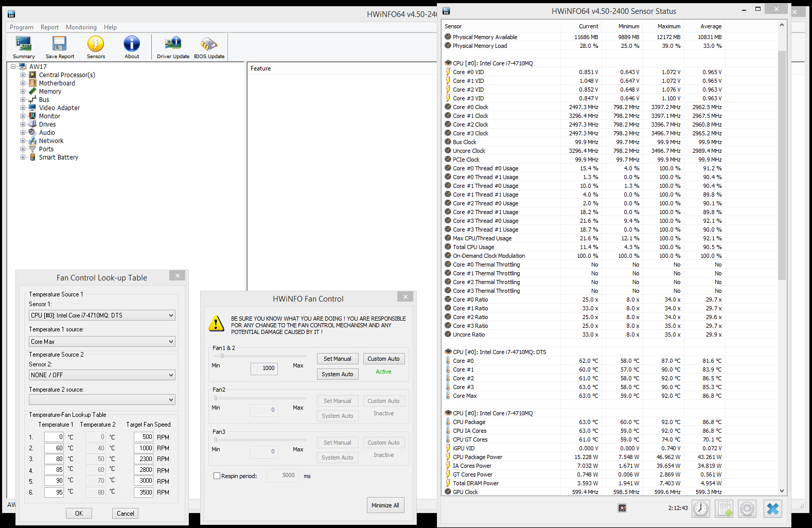Click the Drives icon in tree
This screenshot has width=812, height=528.
(32, 124)
